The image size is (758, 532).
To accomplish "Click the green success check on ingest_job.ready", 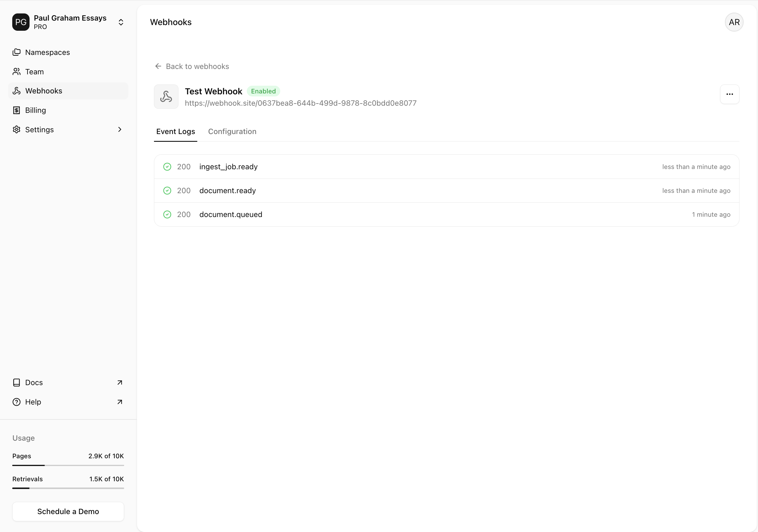I will pos(167,167).
